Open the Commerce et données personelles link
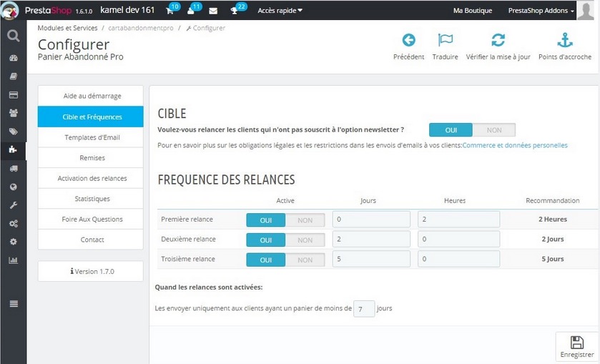 coord(515,145)
